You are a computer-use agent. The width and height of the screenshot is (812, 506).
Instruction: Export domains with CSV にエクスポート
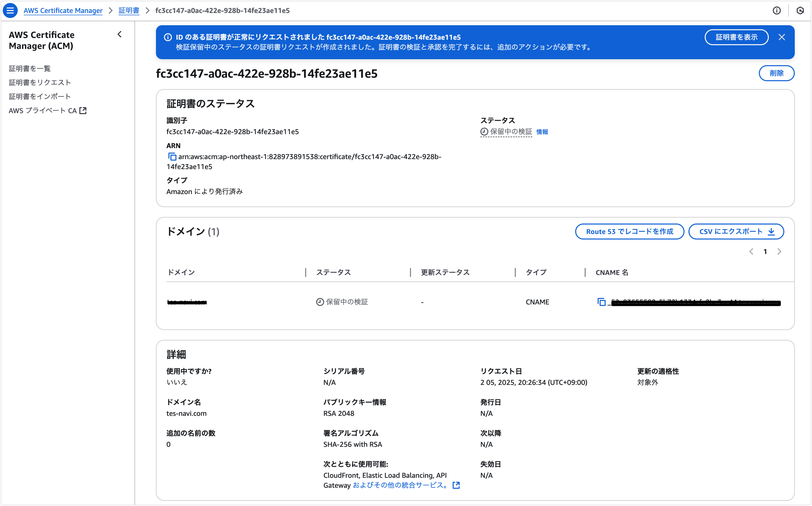pos(736,232)
